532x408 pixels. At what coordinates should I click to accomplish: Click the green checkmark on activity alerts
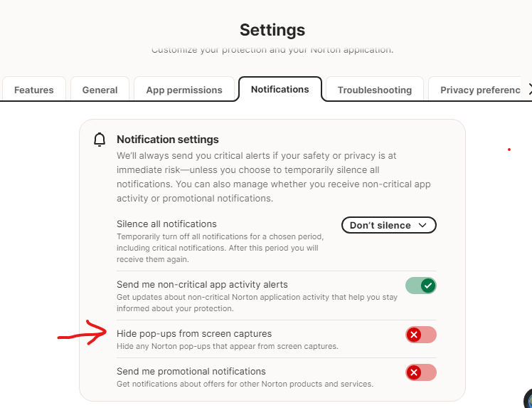pyautogui.click(x=427, y=286)
